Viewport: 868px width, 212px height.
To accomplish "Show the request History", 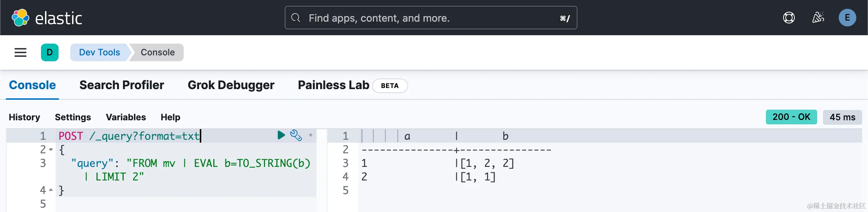I will tap(25, 117).
